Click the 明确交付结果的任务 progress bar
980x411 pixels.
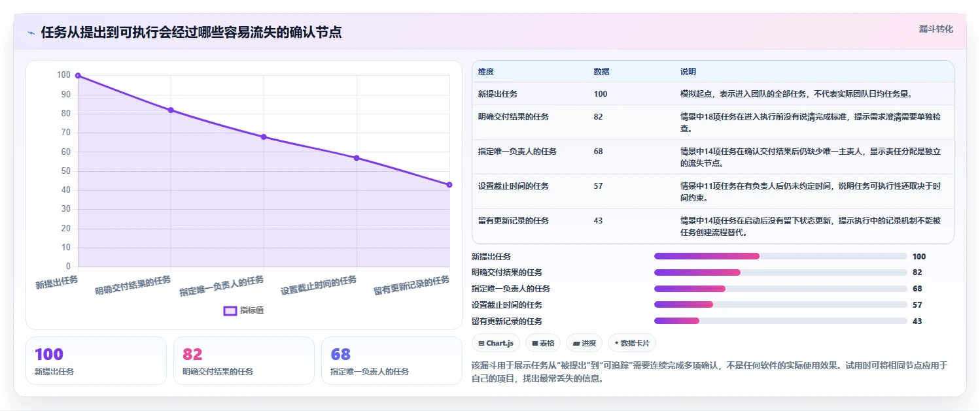780,272
